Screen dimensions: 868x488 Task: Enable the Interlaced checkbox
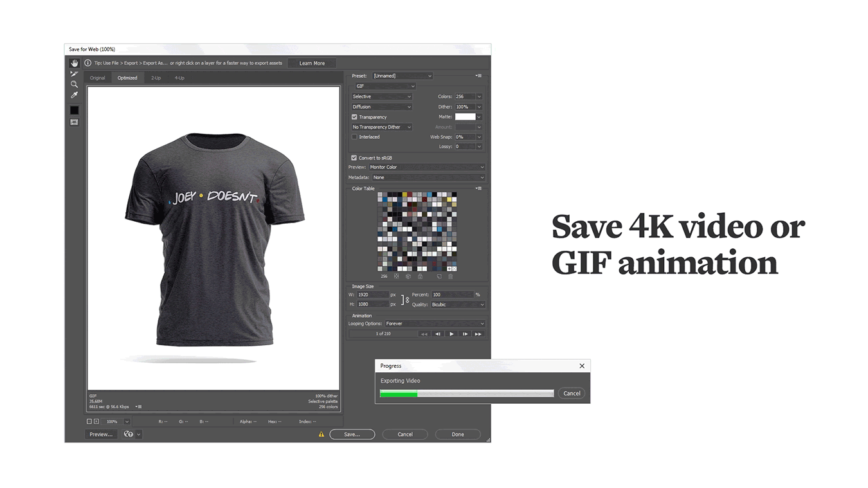tap(354, 137)
